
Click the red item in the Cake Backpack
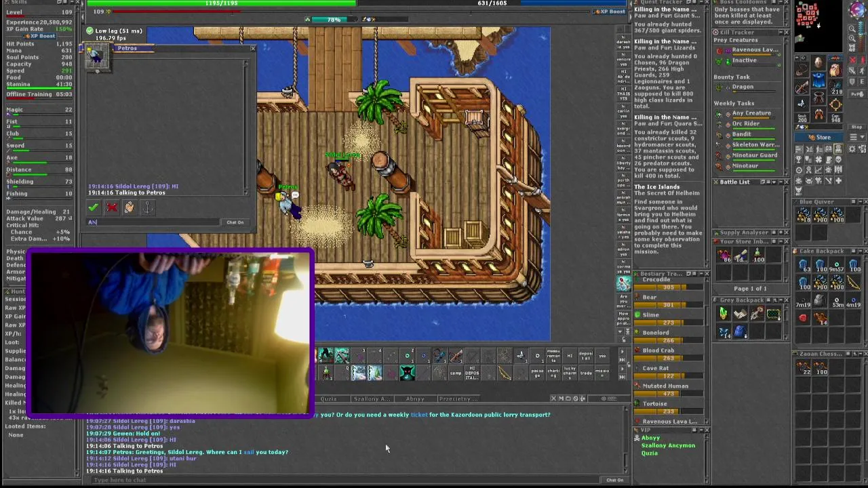[x=803, y=317]
